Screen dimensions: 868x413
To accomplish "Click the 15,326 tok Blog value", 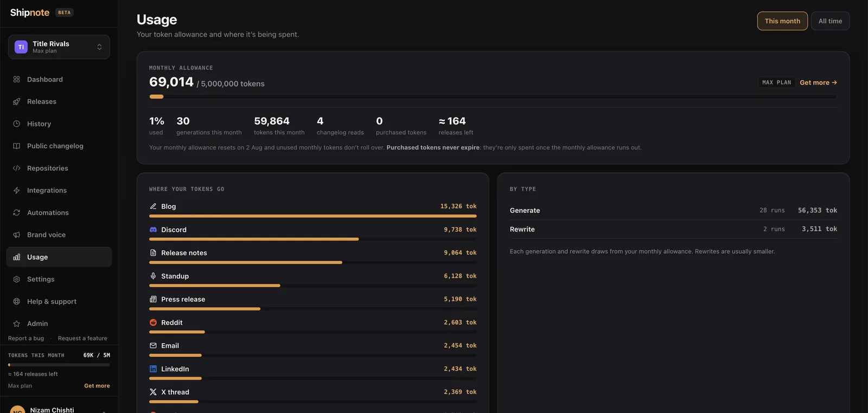I will (458, 206).
